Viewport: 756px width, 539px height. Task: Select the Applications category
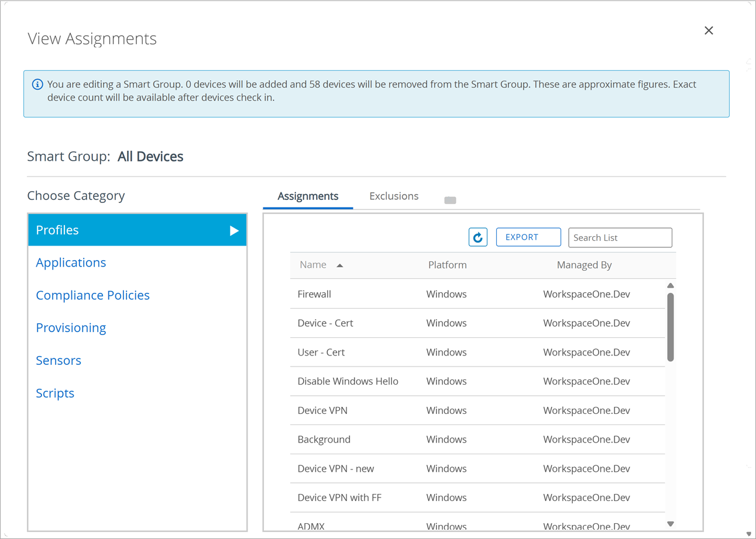click(71, 262)
